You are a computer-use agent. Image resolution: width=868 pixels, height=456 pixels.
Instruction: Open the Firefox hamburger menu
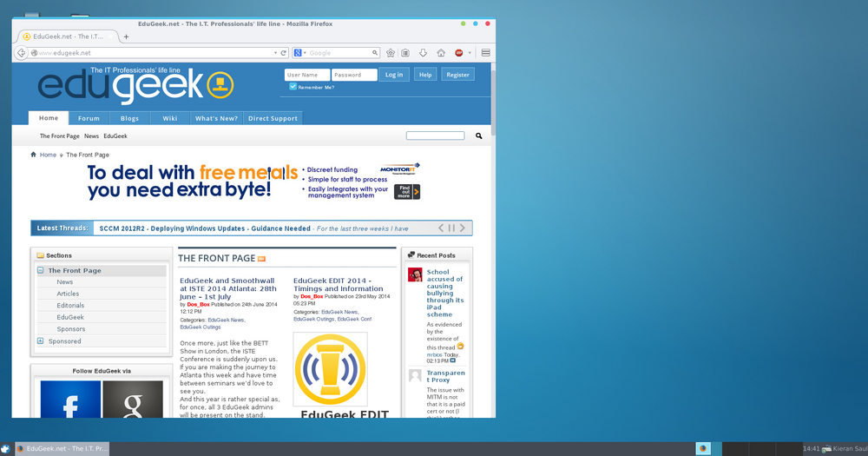click(x=485, y=53)
